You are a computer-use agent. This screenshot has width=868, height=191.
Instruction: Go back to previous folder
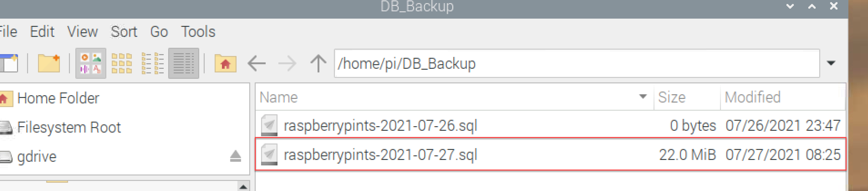pyautogui.click(x=256, y=63)
